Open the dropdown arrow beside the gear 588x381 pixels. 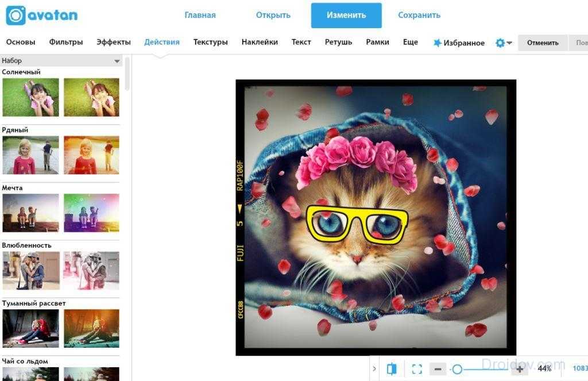(509, 43)
